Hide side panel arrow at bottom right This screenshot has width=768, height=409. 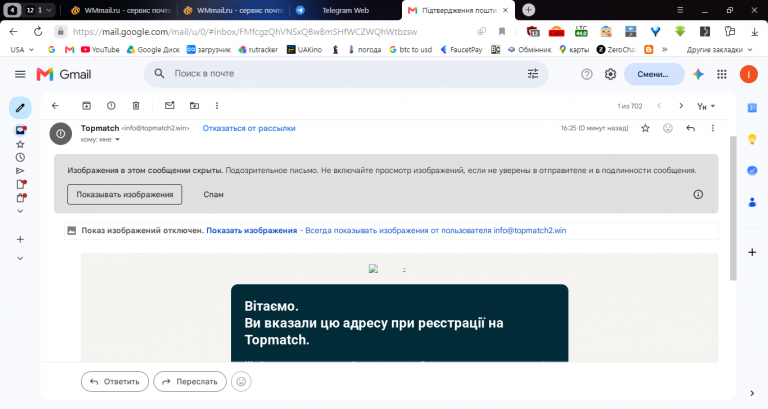752,393
